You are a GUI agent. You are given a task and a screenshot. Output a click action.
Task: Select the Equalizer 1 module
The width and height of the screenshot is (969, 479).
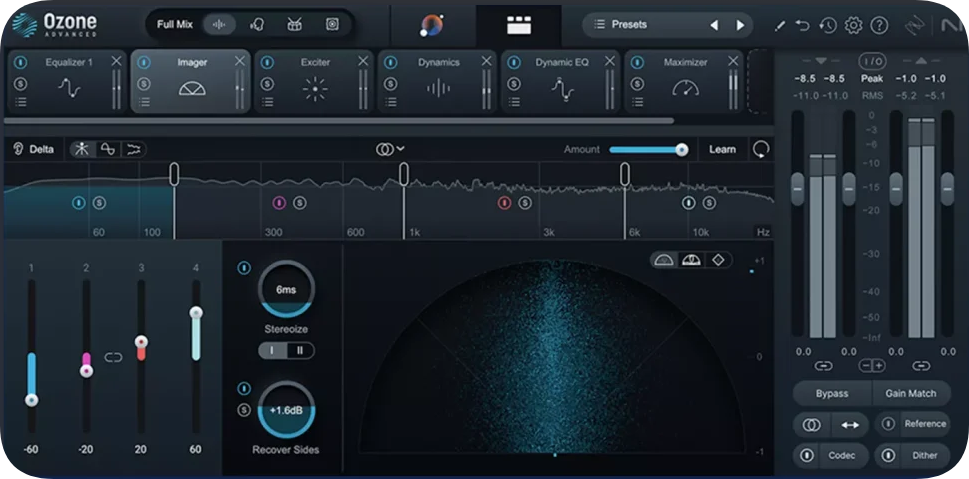[x=67, y=82]
